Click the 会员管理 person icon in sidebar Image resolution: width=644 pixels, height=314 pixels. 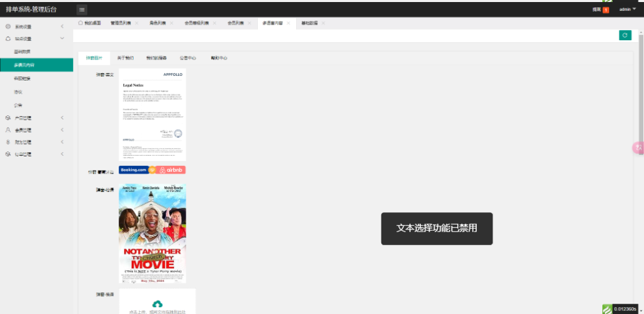pos(8,130)
